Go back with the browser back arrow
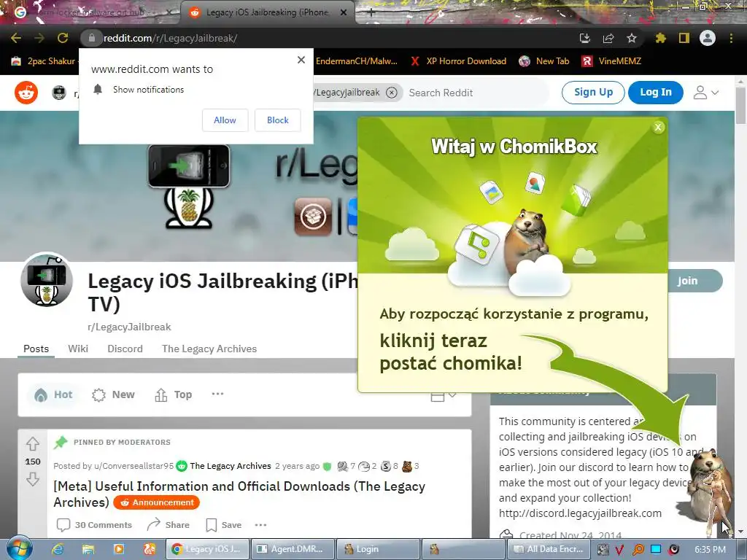 (16, 38)
